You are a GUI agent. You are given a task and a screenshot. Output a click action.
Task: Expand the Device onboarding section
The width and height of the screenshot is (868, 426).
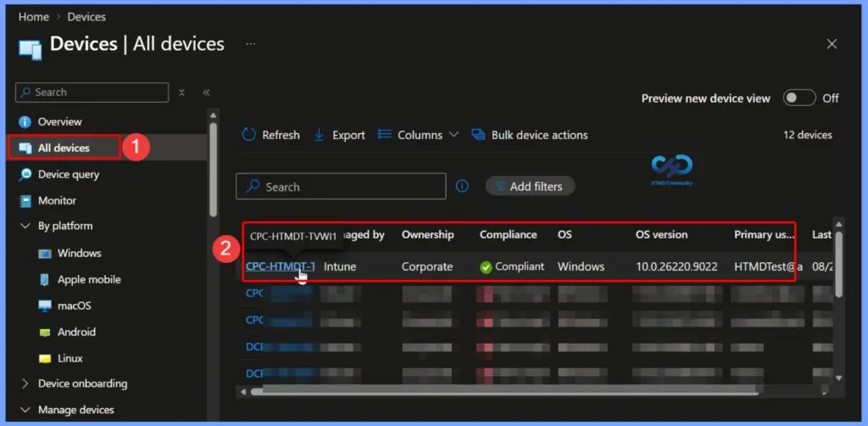click(x=25, y=384)
